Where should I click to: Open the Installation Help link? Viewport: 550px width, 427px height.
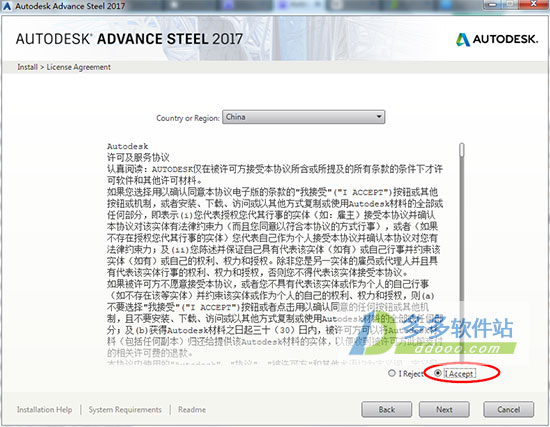45,409
